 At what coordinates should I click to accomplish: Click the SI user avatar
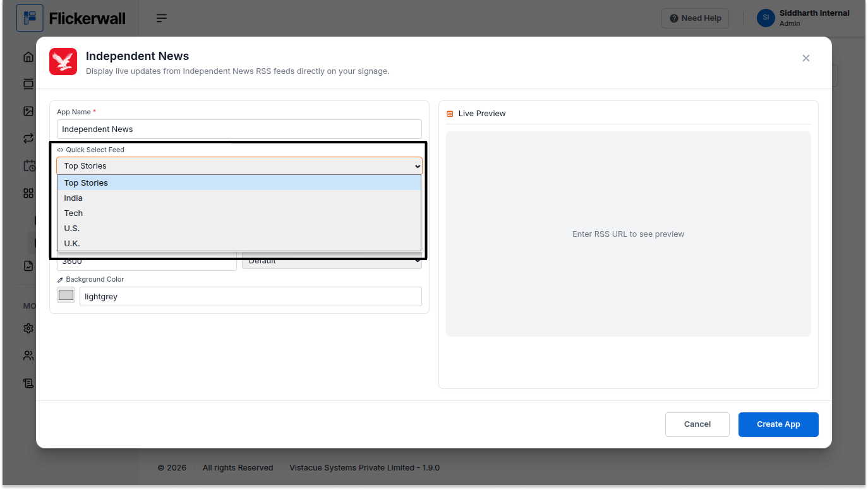click(x=766, y=18)
